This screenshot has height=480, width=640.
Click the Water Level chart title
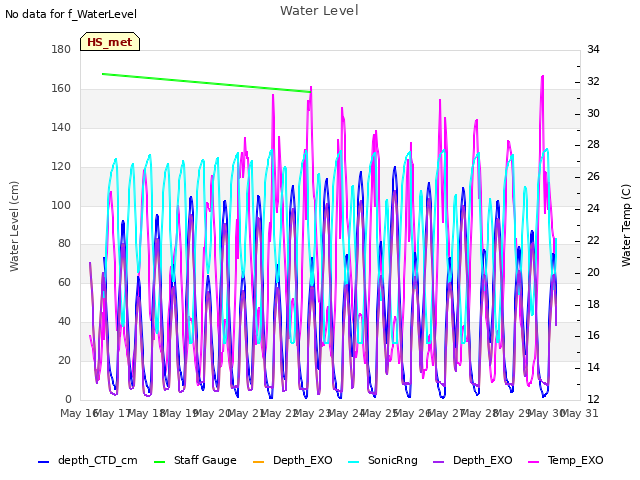point(319,11)
